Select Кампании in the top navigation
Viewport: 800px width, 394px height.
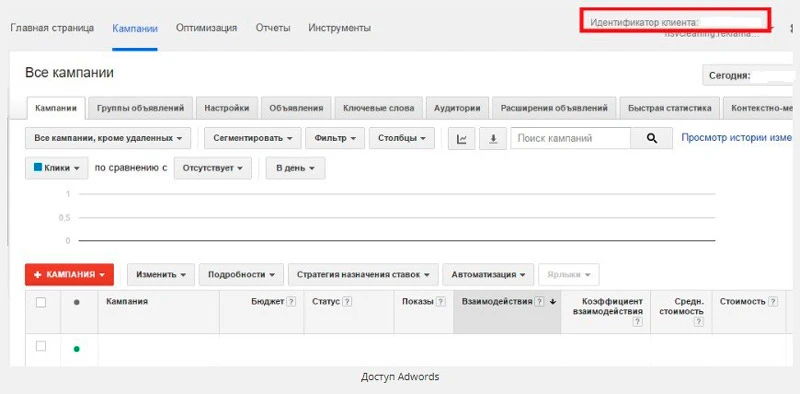(135, 28)
